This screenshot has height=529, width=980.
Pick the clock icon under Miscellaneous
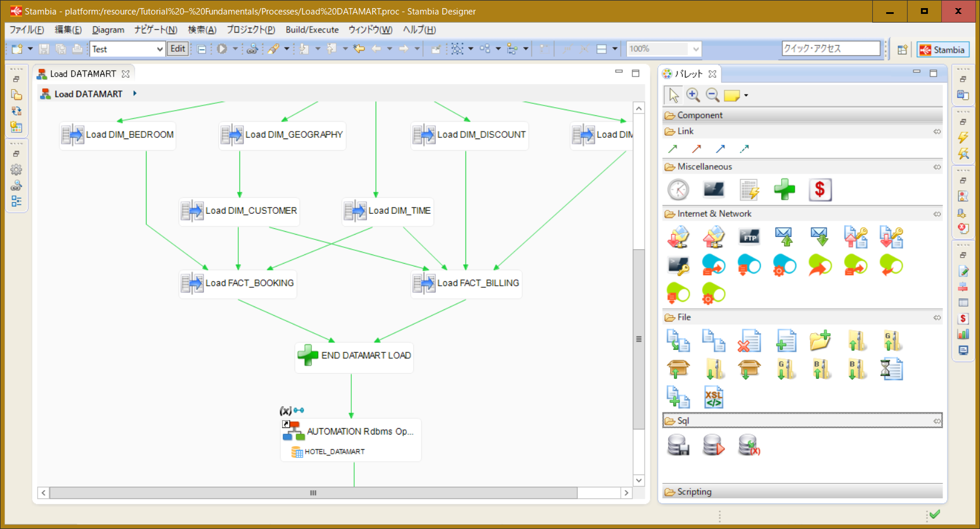(x=678, y=190)
